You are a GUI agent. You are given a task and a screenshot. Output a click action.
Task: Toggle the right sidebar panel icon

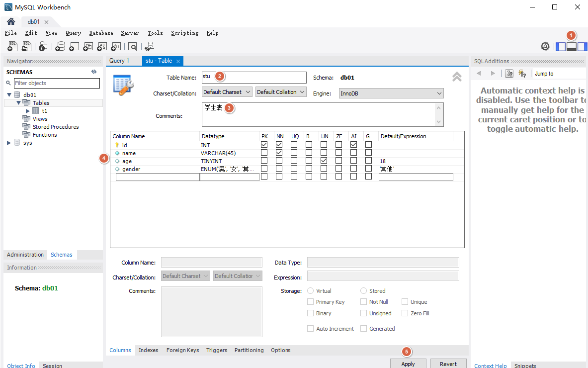(583, 47)
